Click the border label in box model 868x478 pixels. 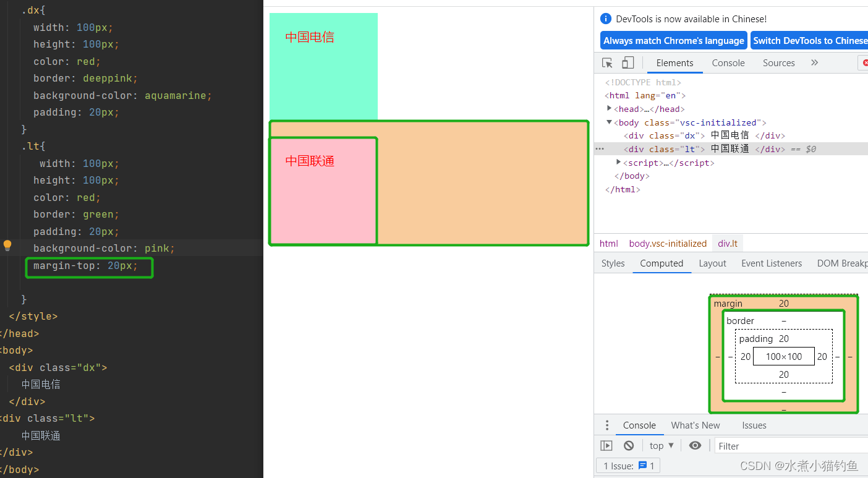click(x=740, y=321)
